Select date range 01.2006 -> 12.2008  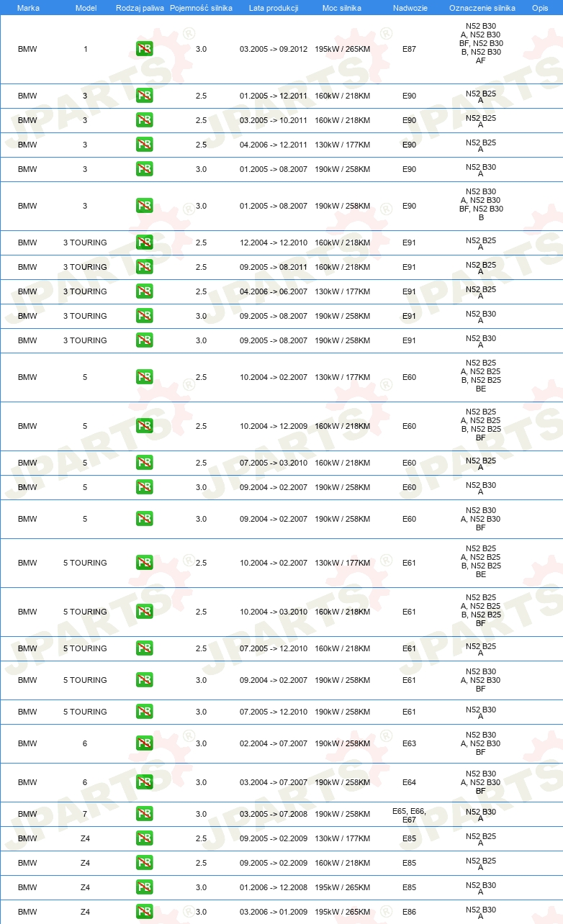point(274,887)
